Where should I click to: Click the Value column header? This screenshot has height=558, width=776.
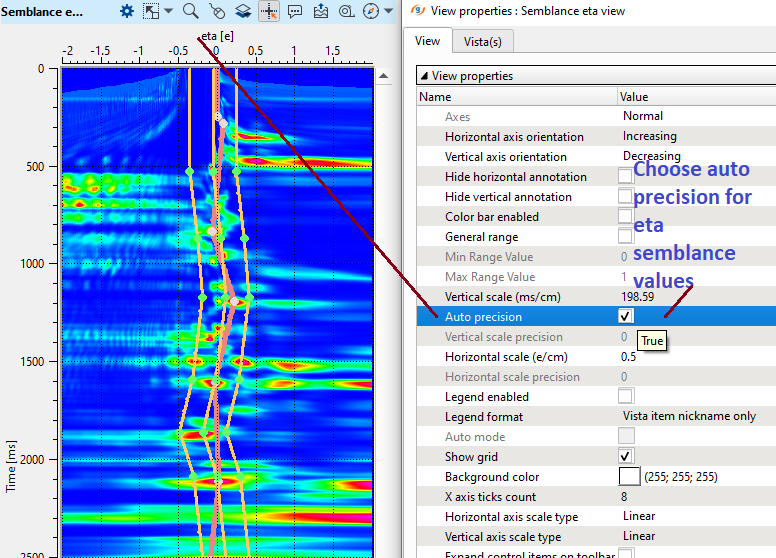[634, 97]
